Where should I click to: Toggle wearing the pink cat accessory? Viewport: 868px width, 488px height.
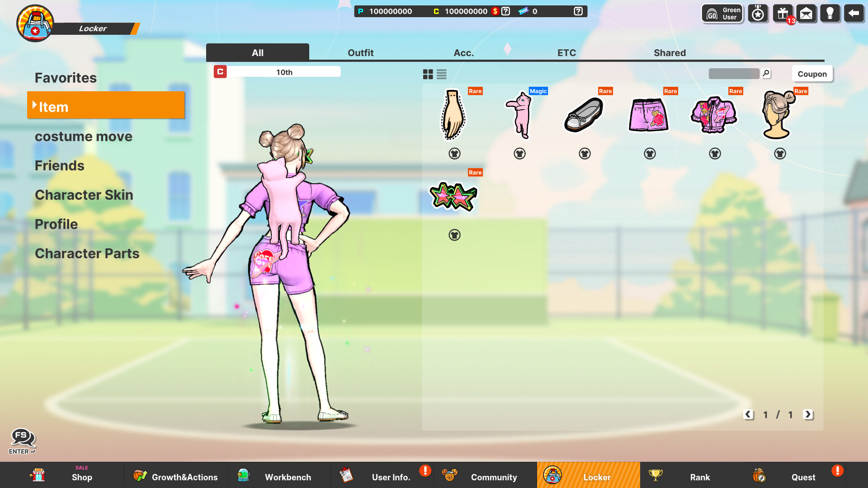[x=519, y=154]
